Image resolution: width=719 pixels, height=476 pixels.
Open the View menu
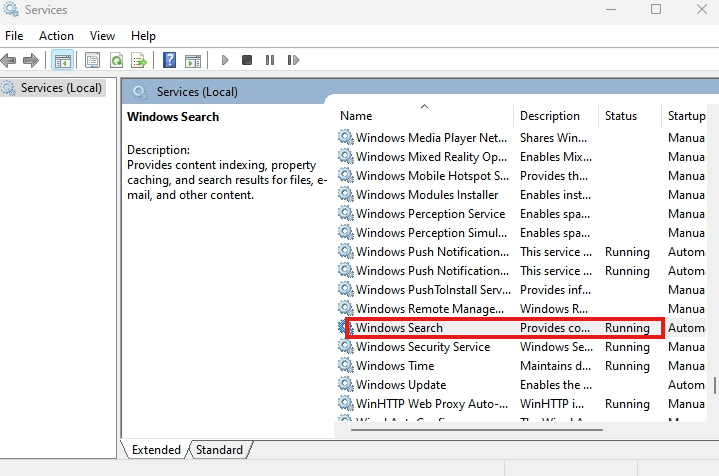point(102,36)
